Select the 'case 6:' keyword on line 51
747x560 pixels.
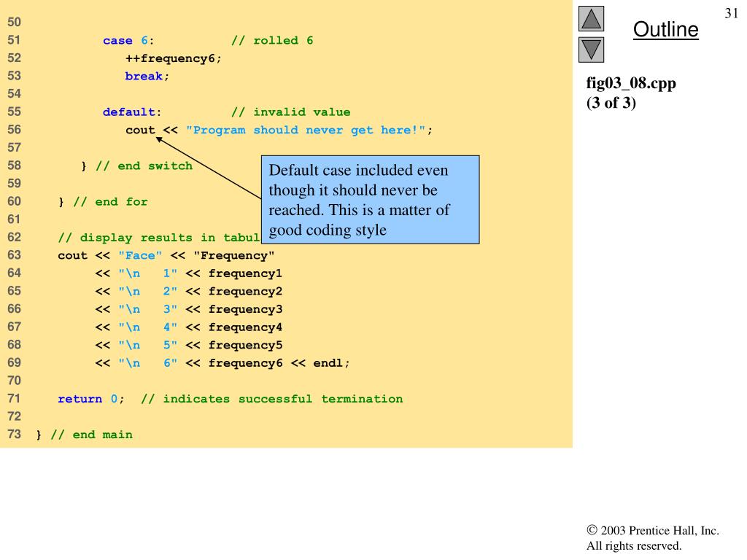pyautogui.click(x=128, y=41)
